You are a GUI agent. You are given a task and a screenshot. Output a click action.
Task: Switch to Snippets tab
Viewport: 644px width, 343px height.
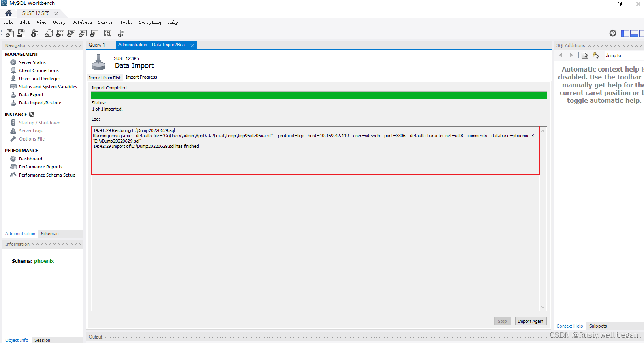click(x=598, y=326)
